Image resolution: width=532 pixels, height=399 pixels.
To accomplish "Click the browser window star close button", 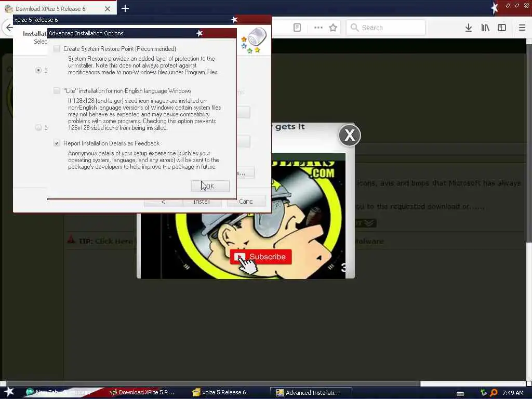I will click(x=495, y=8).
